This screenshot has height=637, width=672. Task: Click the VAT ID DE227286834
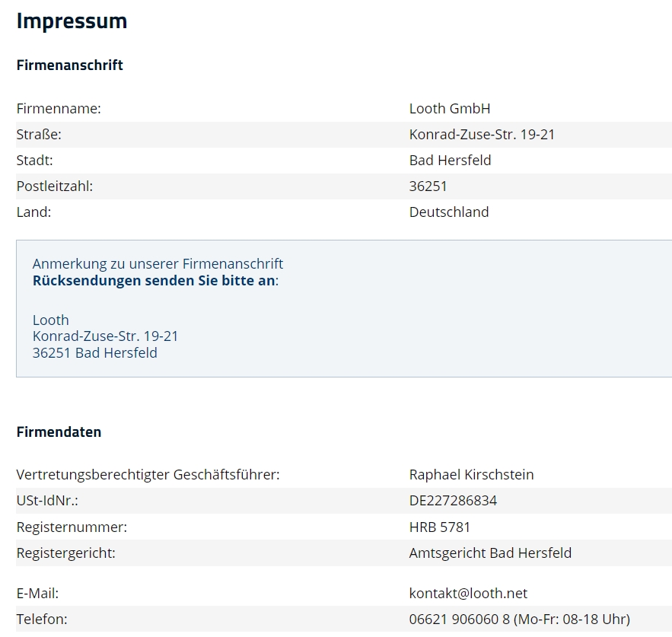click(x=453, y=501)
